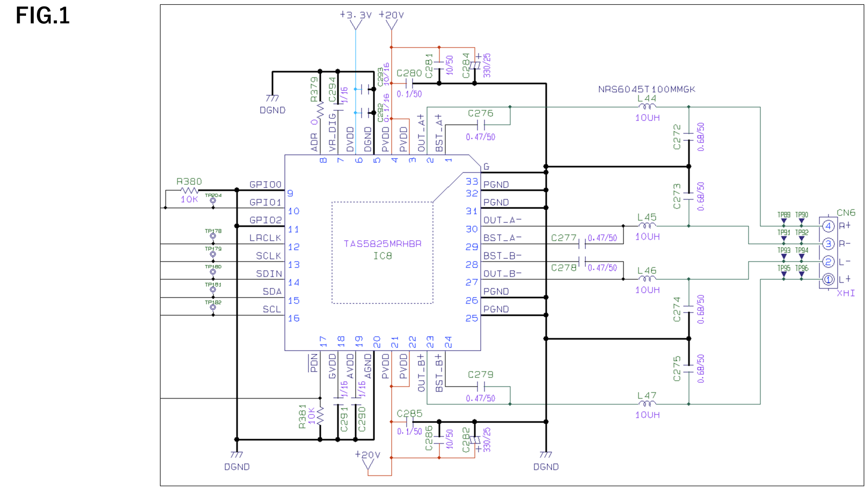Click the C285 capacitor label
The width and height of the screenshot is (868, 488).
tap(409, 414)
